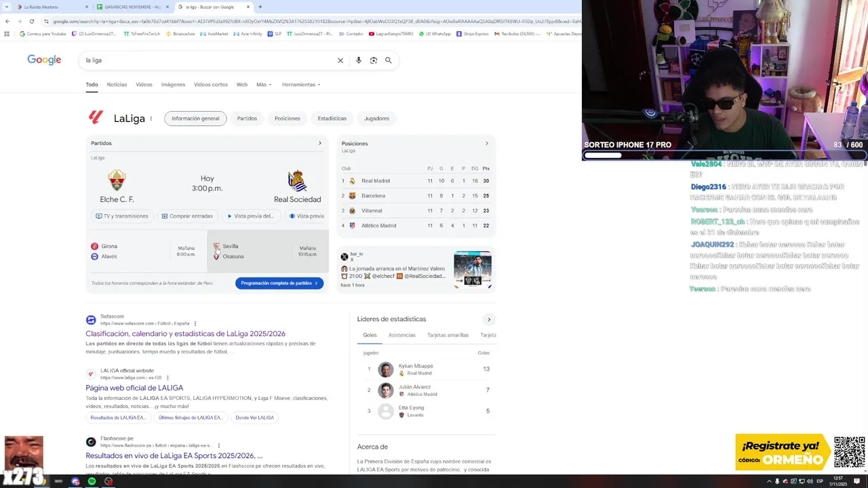Open the %FreeFireTwitch bookmark
868x488 pixels.
(x=142, y=33)
